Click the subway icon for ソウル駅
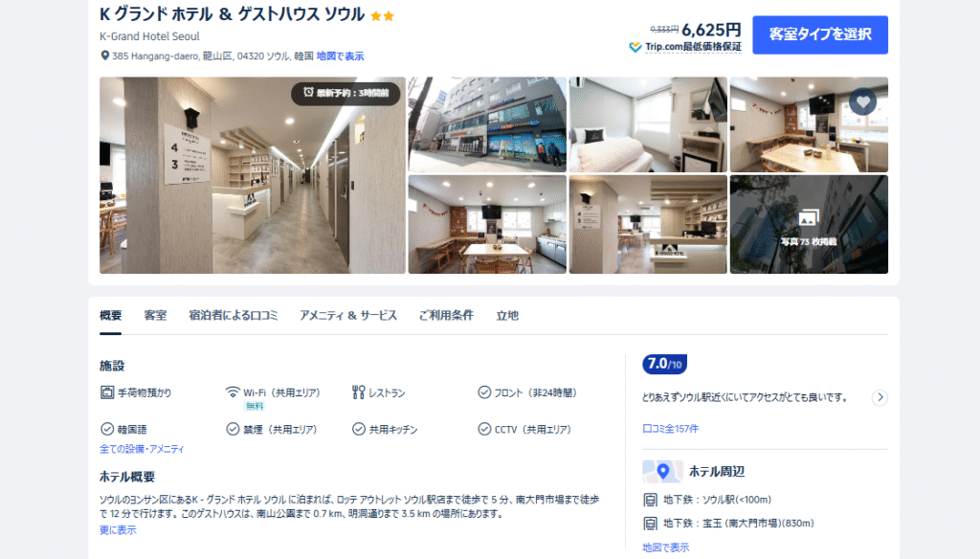Screen dimensions: 980x559 [650, 500]
